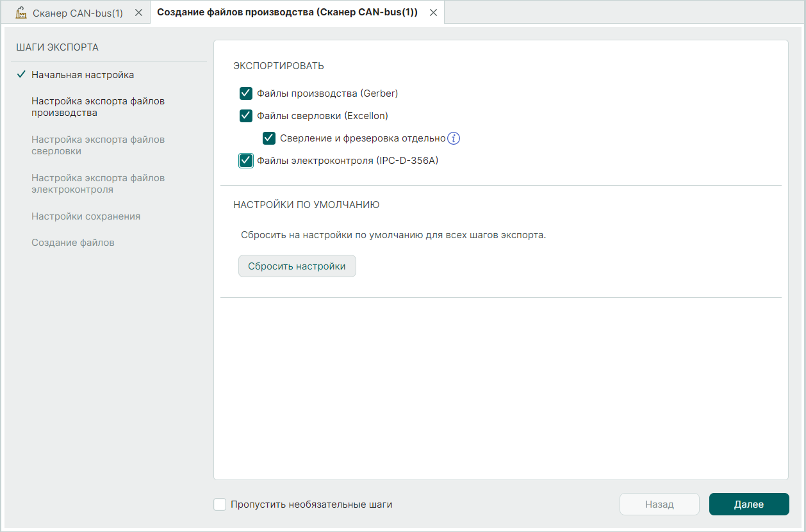The image size is (806, 532).
Task: Click the factory icon on the Сканер CAN-bus(1) tab
Action: click(x=21, y=13)
